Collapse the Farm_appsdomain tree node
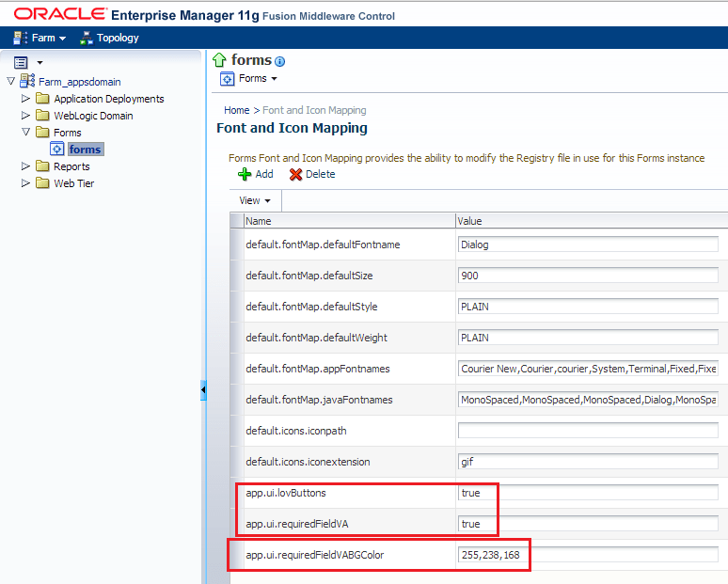 click(10, 81)
